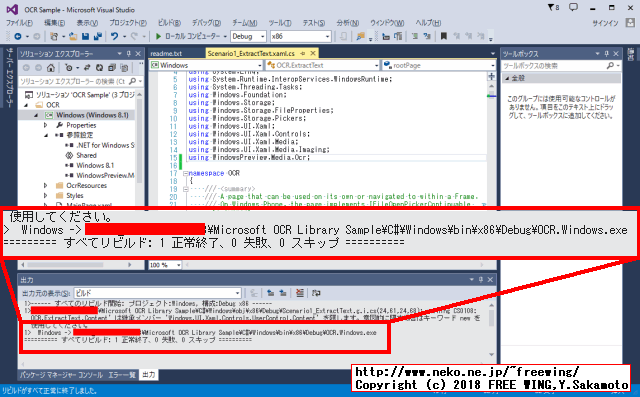Toggle Show All Files in Solution Explorer
The height and width of the screenshot is (397, 640).
click(124, 68)
